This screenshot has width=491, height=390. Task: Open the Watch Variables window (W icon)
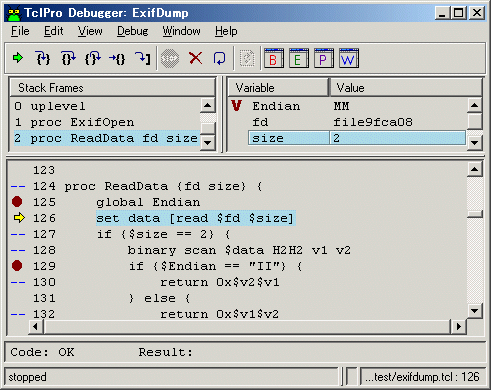(349, 58)
